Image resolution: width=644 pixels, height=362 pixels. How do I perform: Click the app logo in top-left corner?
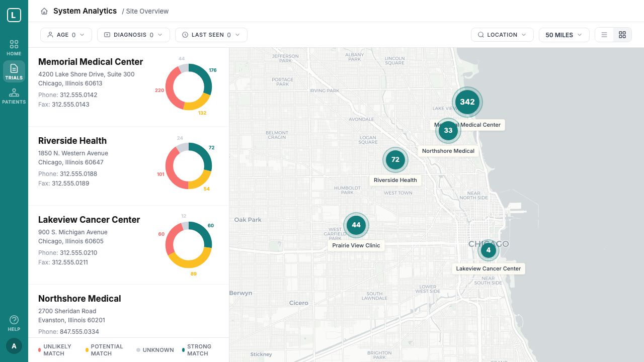pyautogui.click(x=14, y=15)
